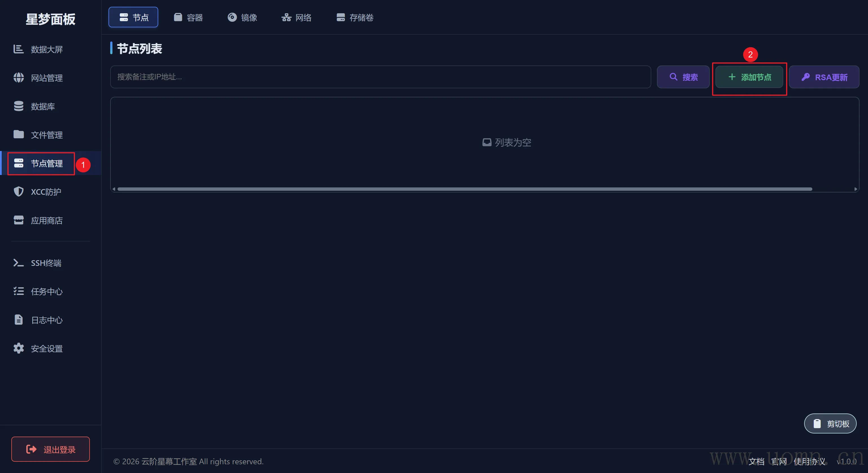Switch to the 容器 tab

[188, 17]
